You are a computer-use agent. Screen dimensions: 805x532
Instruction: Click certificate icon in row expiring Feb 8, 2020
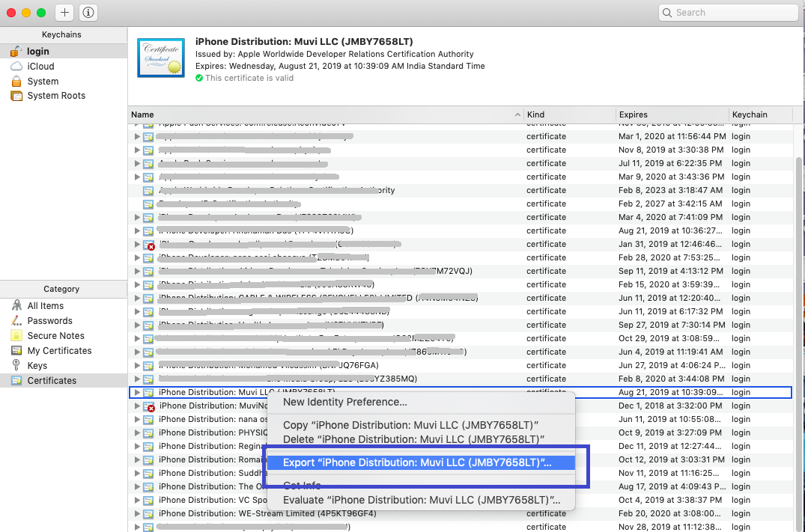148,379
